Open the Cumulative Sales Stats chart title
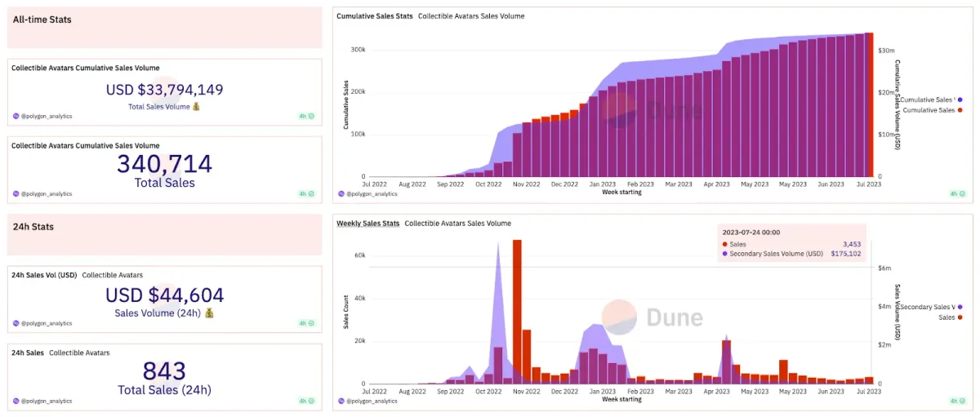The image size is (980, 417). coord(374,16)
